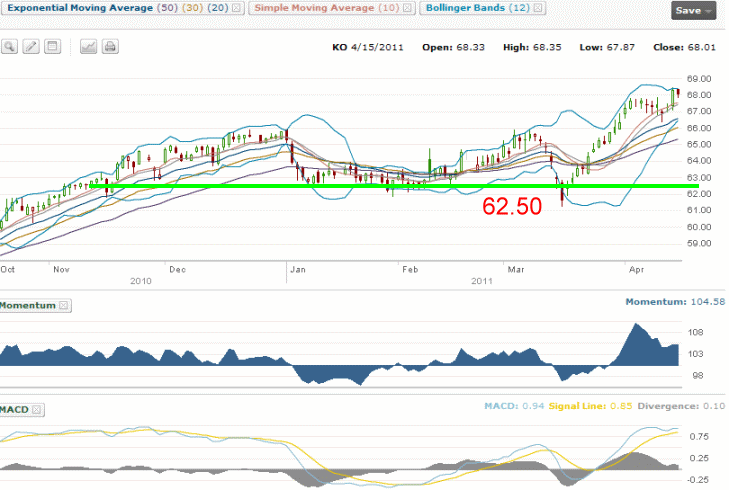Click the 0.75 MACD axis label

click(699, 437)
